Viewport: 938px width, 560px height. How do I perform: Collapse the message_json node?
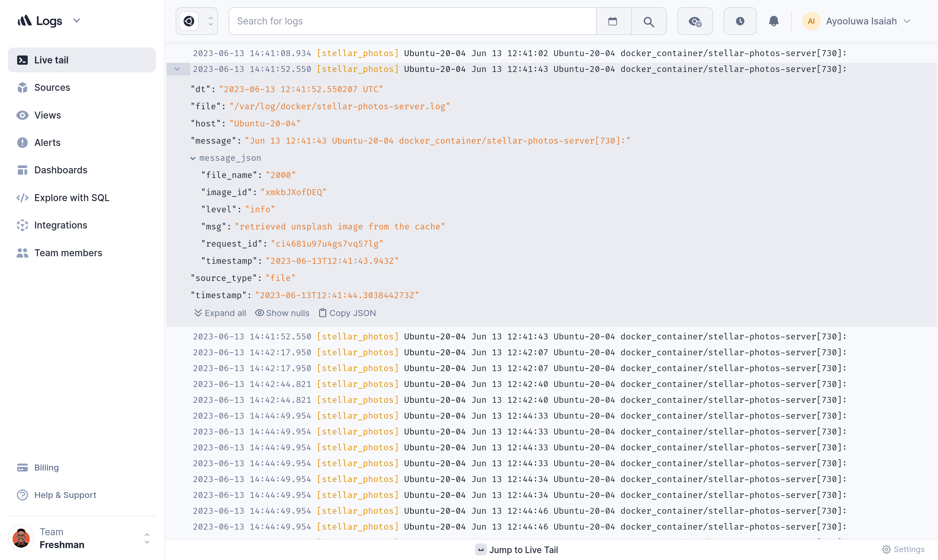tap(193, 158)
